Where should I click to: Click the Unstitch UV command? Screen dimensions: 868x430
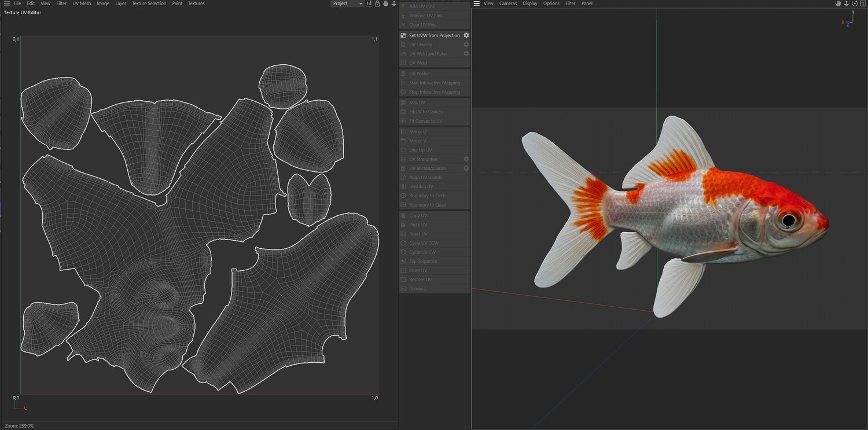pyautogui.click(x=435, y=187)
